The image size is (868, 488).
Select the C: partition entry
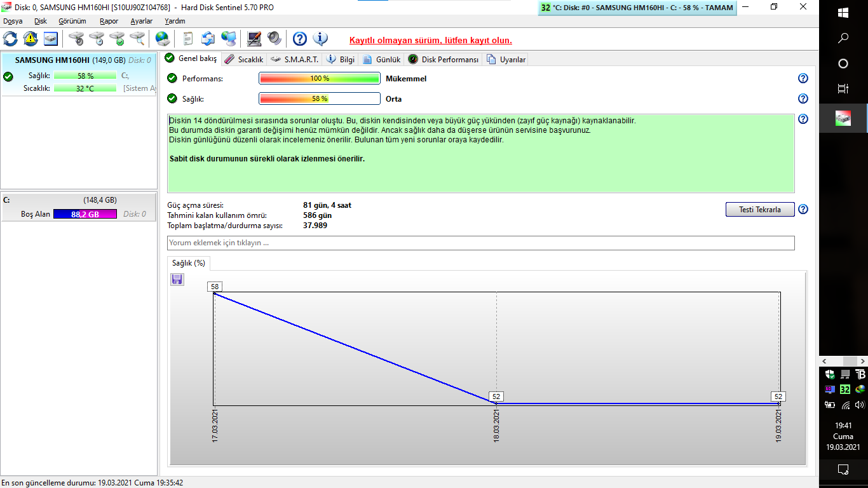click(x=79, y=207)
